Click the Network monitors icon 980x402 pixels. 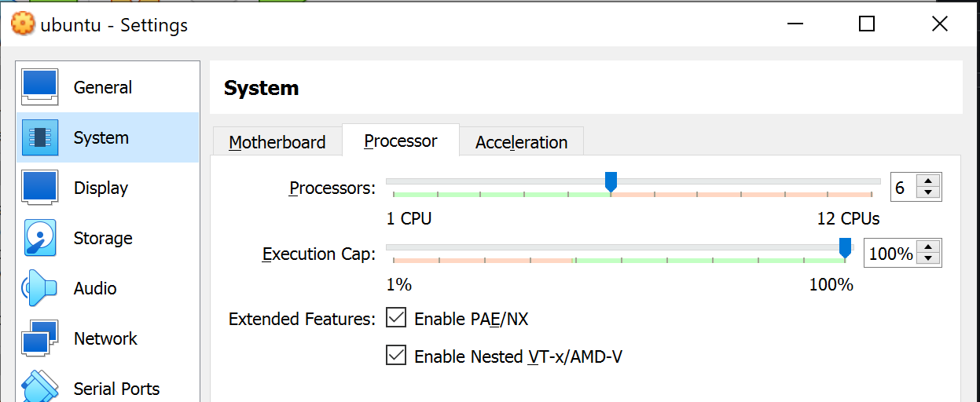point(39,338)
